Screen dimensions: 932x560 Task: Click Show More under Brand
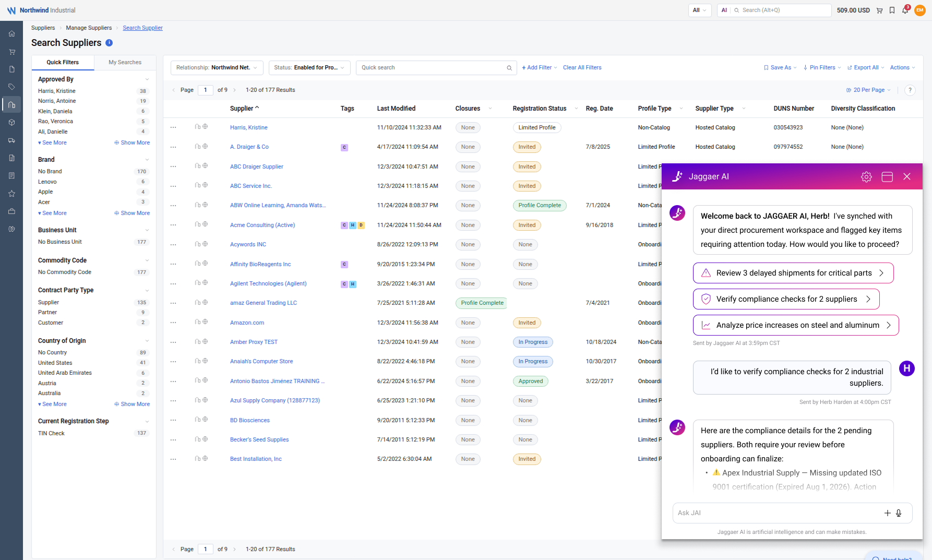tap(132, 213)
